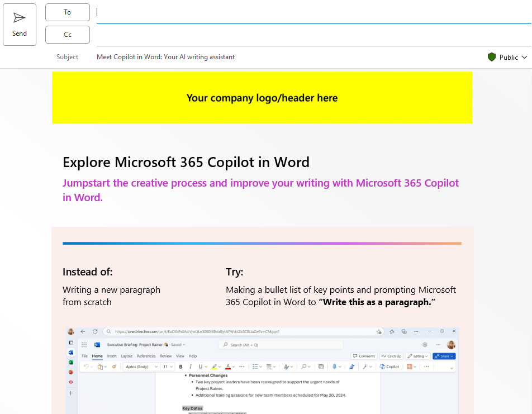Open the font size 11 dropdown
The width and height of the screenshot is (532, 414).
pyautogui.click(x=168, y=367)
